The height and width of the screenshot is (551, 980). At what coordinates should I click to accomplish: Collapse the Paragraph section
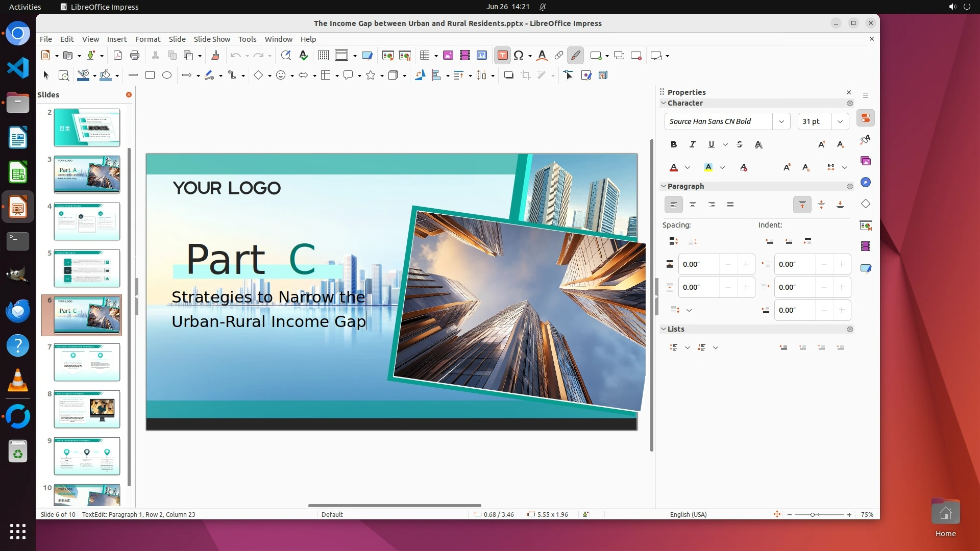pos(664,186)
